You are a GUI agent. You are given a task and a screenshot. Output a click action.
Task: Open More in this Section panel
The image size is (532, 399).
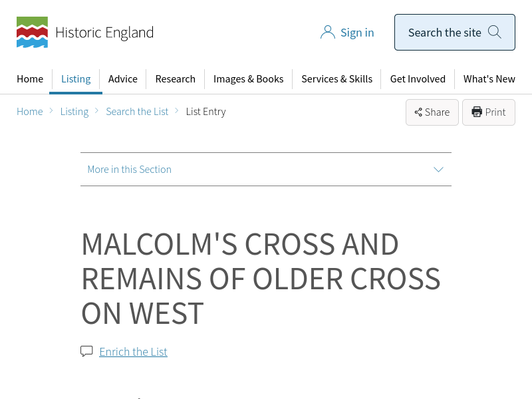pyautogui.click(x=130, y=170)
